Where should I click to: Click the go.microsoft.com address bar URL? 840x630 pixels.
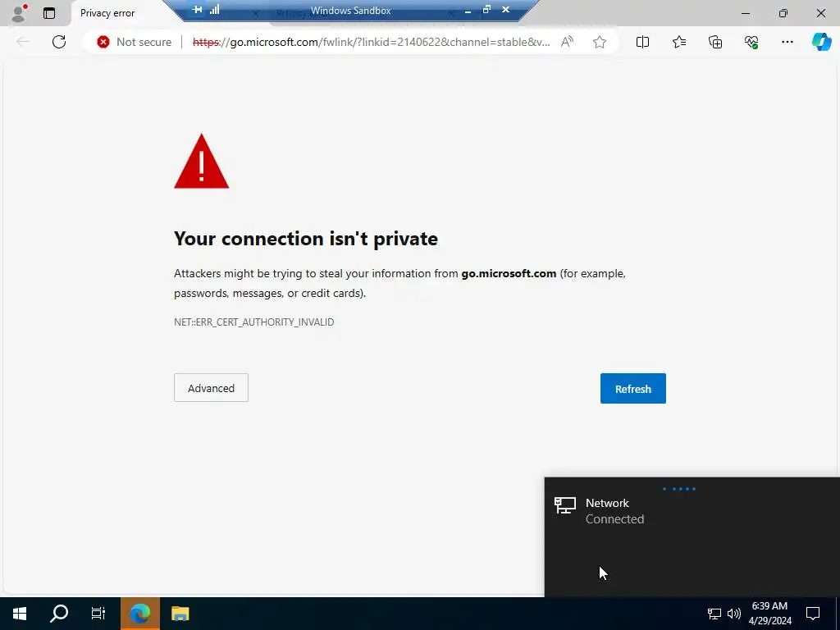tap(371, 42)
